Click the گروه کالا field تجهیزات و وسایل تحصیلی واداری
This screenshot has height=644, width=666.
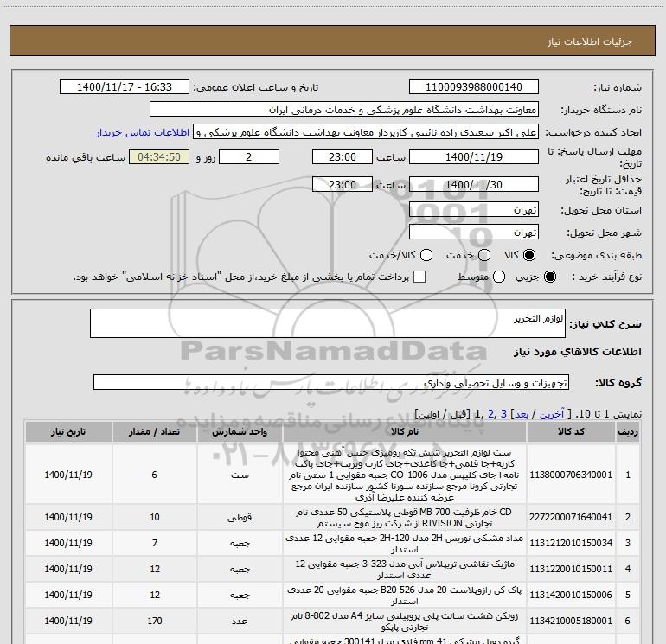coord(331,382)
